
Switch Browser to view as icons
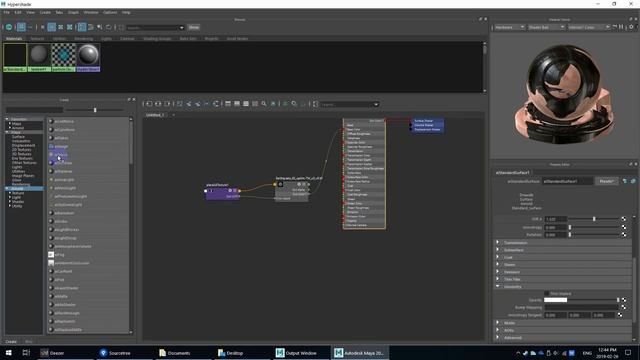click(x=21, y=27)
